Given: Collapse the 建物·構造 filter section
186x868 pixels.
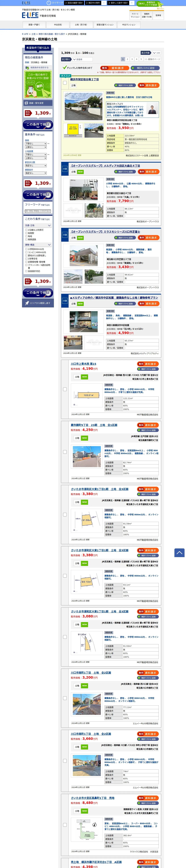Looking at the screenshot, I should pos(38,245).
